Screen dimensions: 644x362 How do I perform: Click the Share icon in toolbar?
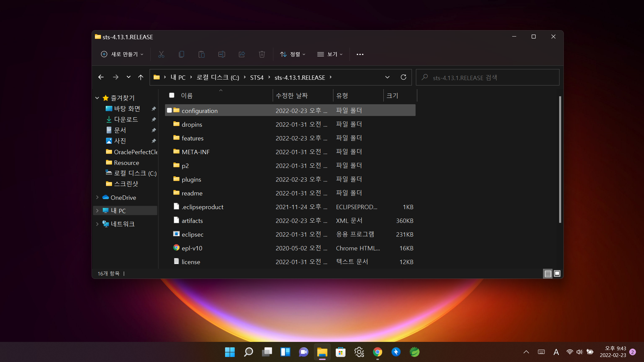coord(242,54)
